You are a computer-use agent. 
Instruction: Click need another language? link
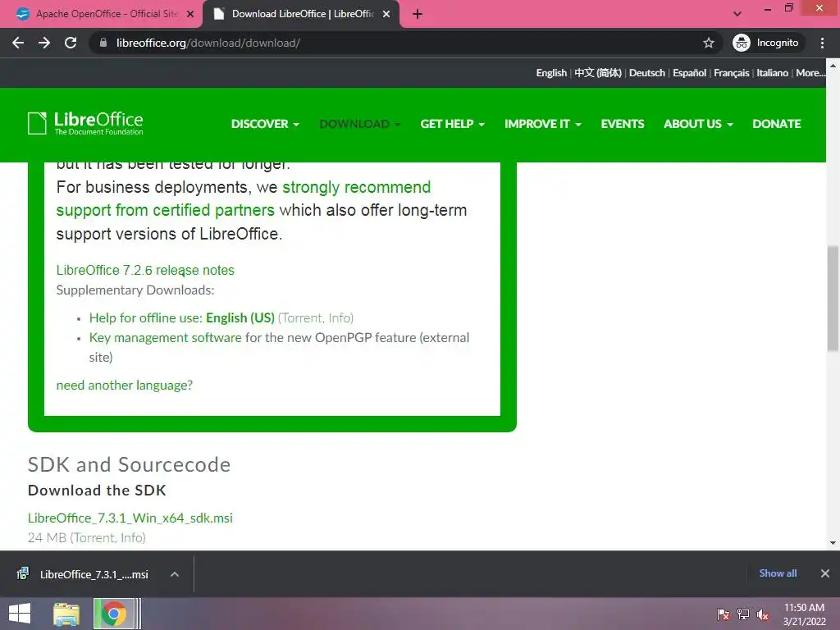click(x=125, y=386)
